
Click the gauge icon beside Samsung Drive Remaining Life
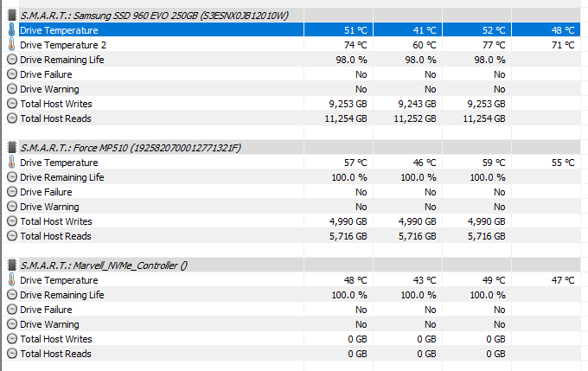[12, 60]
